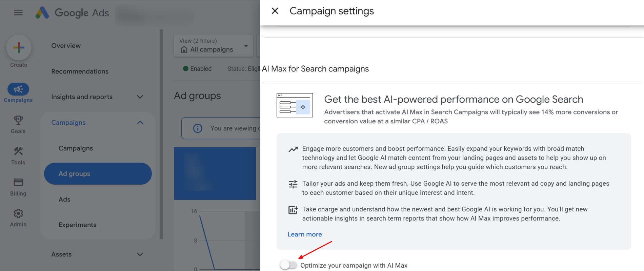Click the Learn more link
644x271 pixels.
[x=304, y=234]
